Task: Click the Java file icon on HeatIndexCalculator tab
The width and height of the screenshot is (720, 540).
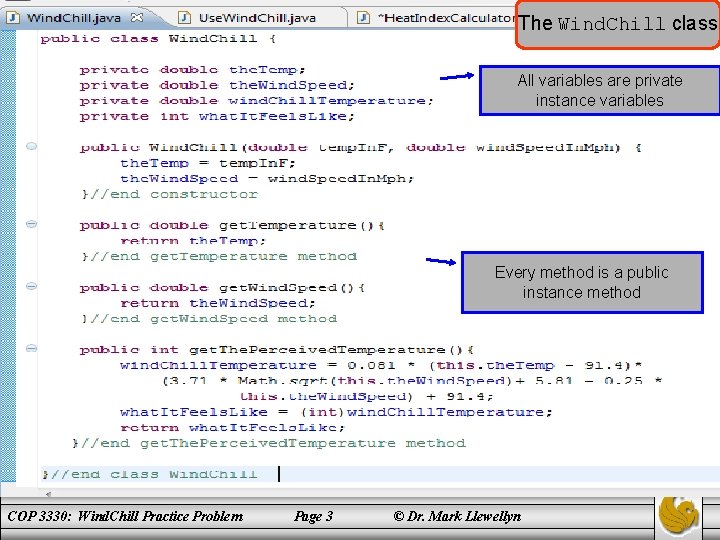Action: pyautogui.click(x=363, y=17)
